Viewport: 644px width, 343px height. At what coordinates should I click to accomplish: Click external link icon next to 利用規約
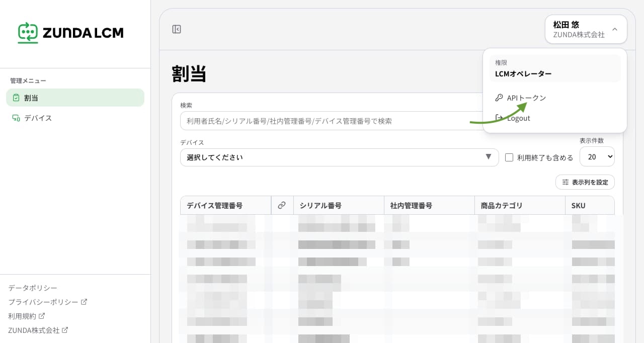coord(42,316)
